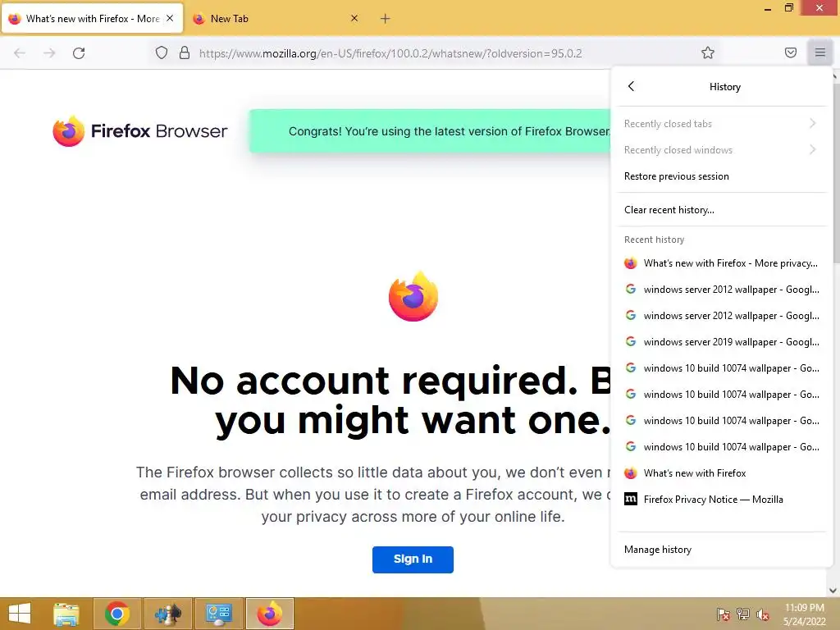The height and width of the screenshot is (630, 840).
Task: Click the padlock site security icon
Action: pos(185,53)
